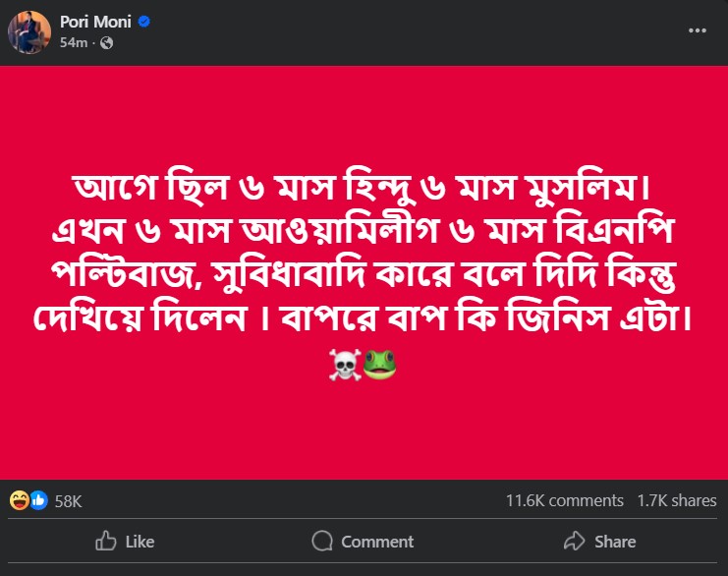Viewport: 728px width, 576px height.
Task: Open the three-dots post options menu
Action: point(697,30)
